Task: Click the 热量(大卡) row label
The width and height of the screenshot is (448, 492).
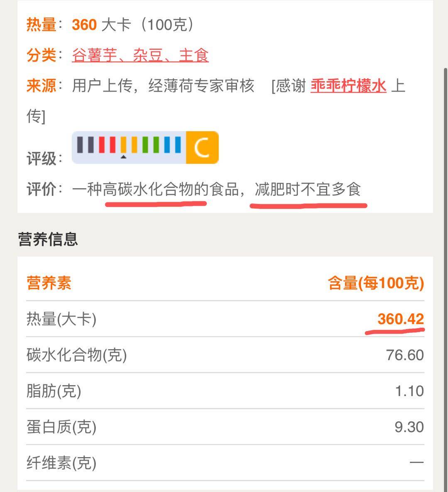Action: (61, 319)
